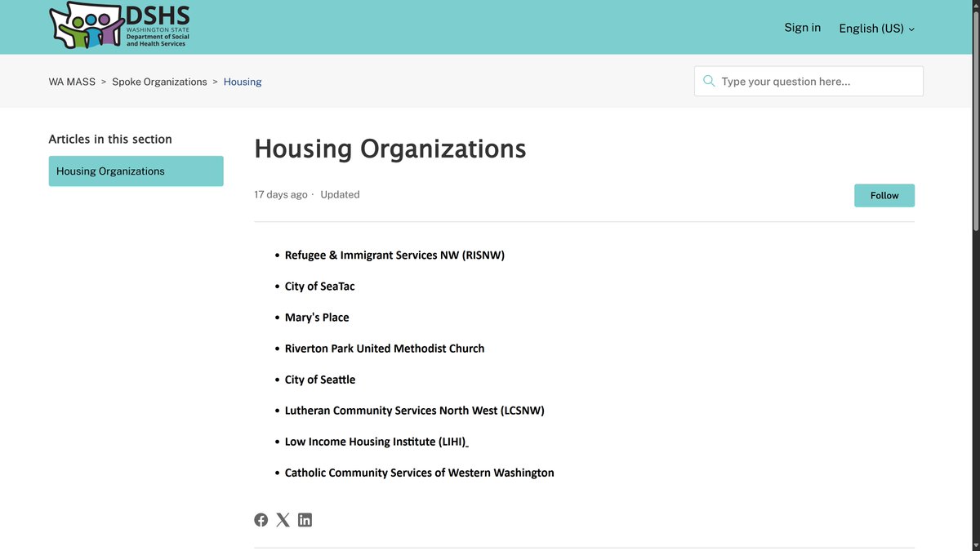Click City of Seattle list entry
The width and height of the screenshot is (980, 551).
point(320,379)
